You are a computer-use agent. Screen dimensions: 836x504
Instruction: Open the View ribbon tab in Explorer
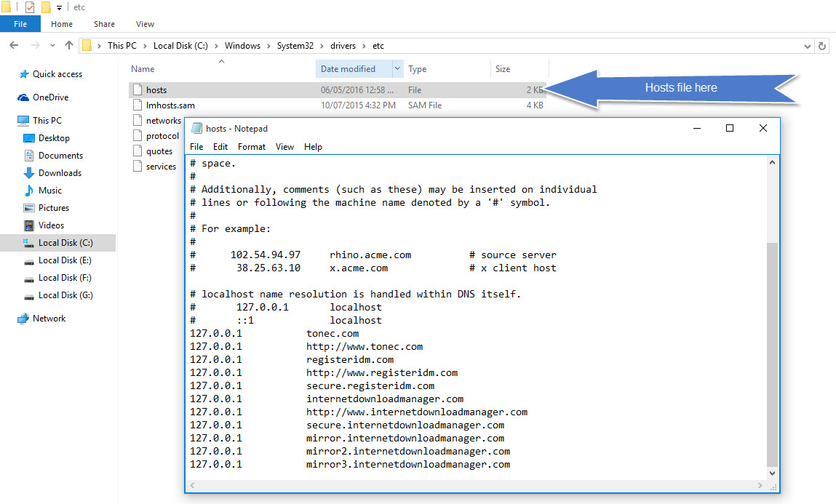145,24
